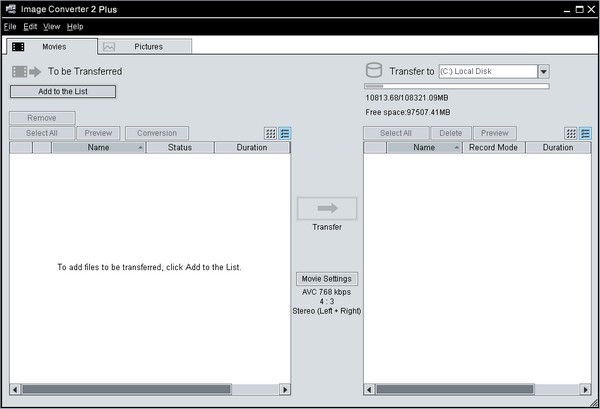Switch left list to details view
The height and width of the screenshot is (409, 600).
coord(285,133)
